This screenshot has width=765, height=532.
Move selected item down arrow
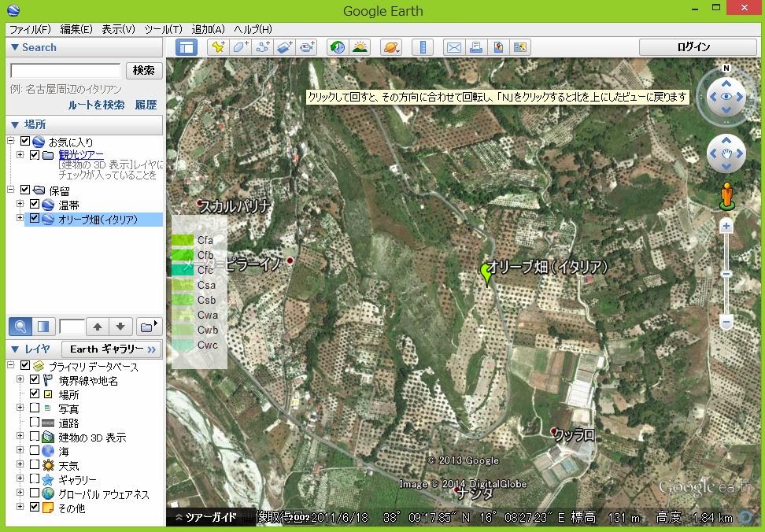(120, 327)
